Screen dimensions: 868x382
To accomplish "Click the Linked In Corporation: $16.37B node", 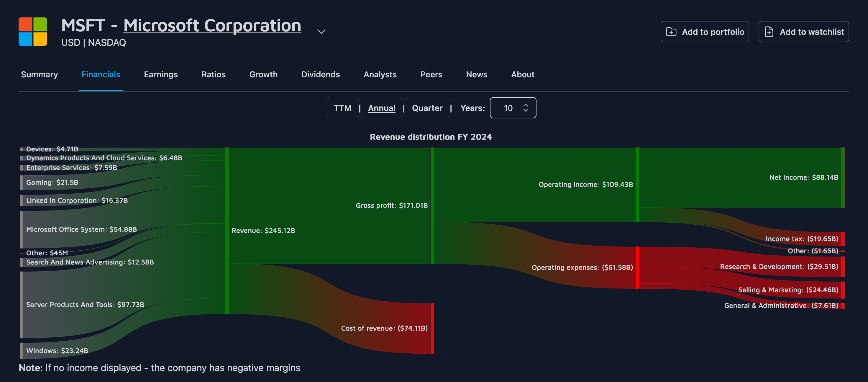I will coord(77,200).
